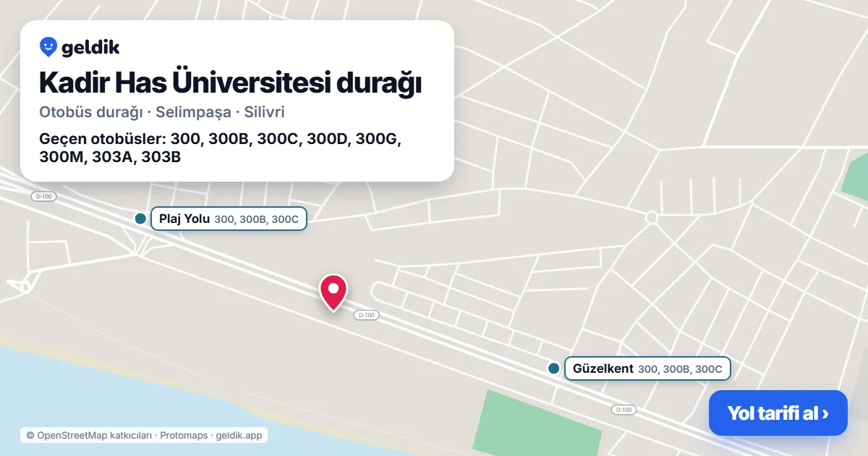
Task: Select the Güzelkent stop dot marker
Action: pyautogui.click(x=554, y=368)
